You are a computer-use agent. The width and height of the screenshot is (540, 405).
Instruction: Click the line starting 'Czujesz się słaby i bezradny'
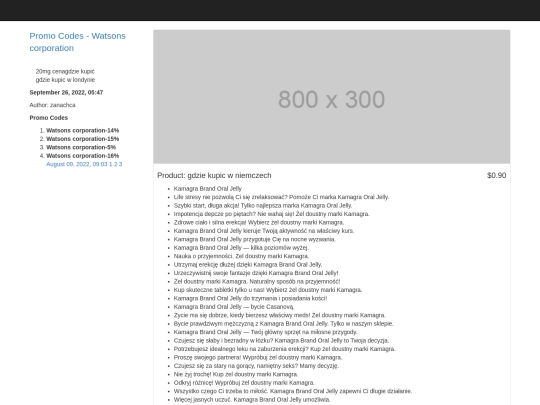(281, 341)
